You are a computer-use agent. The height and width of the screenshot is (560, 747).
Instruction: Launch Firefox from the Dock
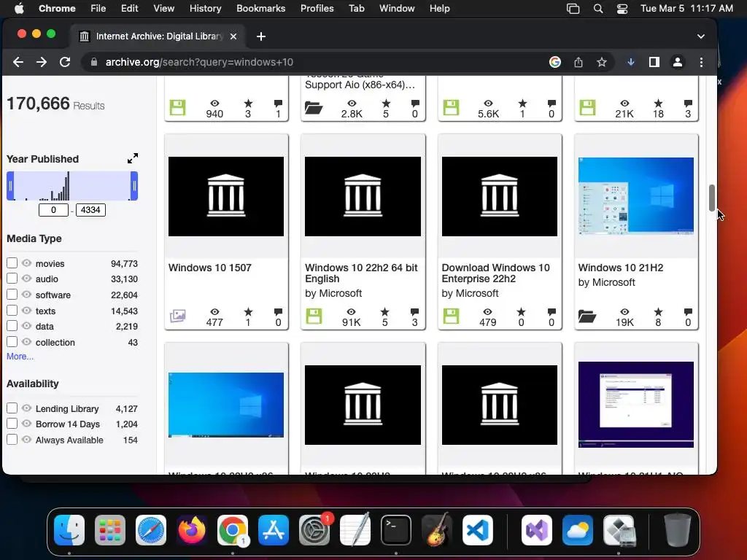(x=192, y=530)
